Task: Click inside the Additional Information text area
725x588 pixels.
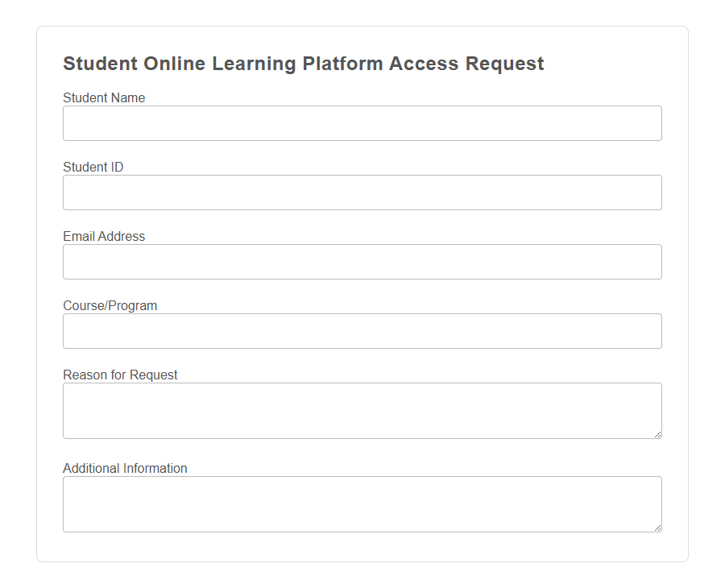Action: (x=362, y=503)
